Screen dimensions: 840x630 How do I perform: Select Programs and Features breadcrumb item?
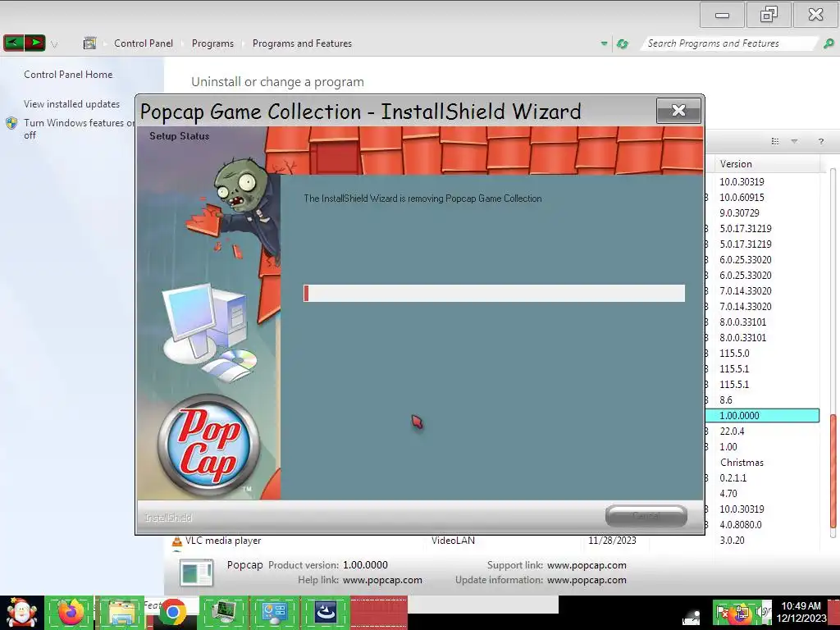[302, 43]
